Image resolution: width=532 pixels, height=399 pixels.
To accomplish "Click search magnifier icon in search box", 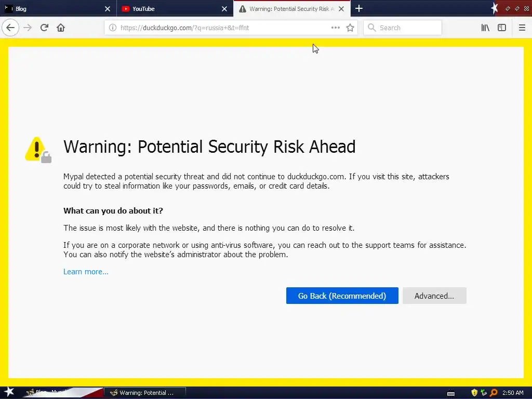I will tap(372, 28).
